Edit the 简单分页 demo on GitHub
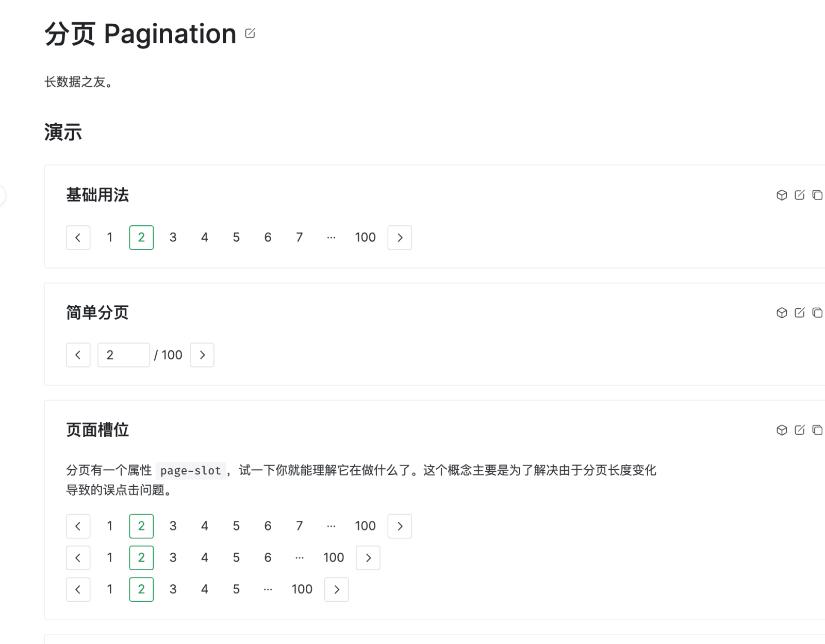Viewport: 825px width, 644px height. pyautogui.click(x=800, y=312)
